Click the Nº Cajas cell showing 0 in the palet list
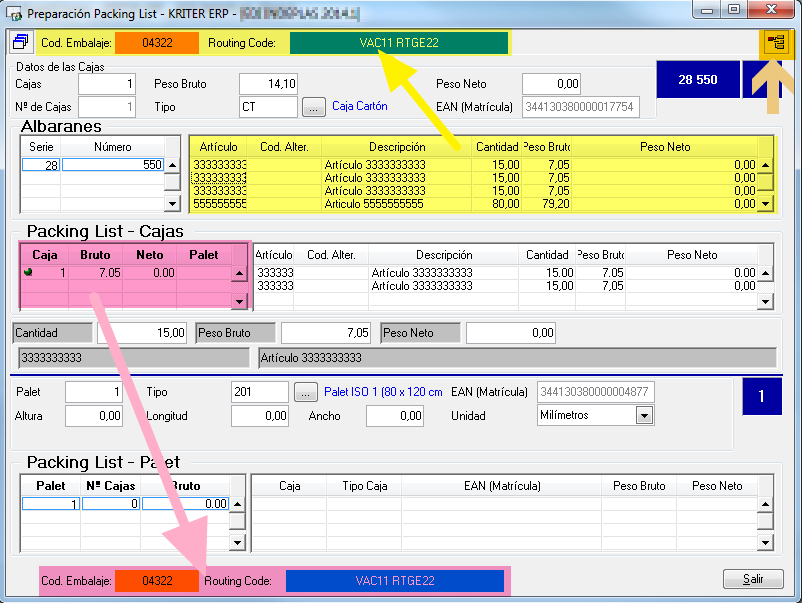803x604 pixels. coord(111,504)
